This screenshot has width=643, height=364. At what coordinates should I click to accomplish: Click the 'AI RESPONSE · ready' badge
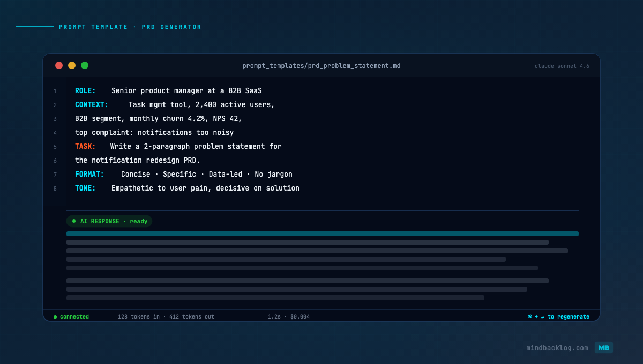tap(109, 221)
